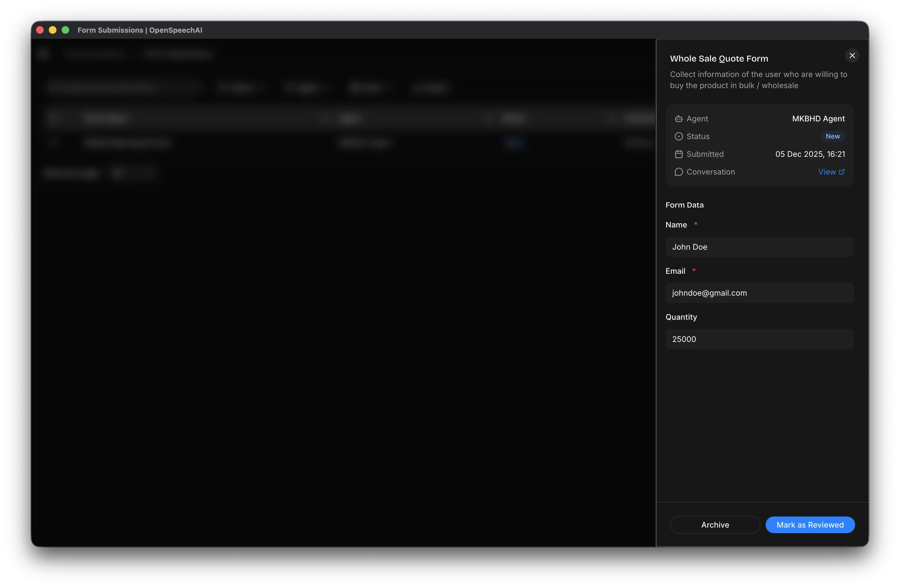
Task: Focus the Quantity field showing 25000
Action: coord(759,339)
